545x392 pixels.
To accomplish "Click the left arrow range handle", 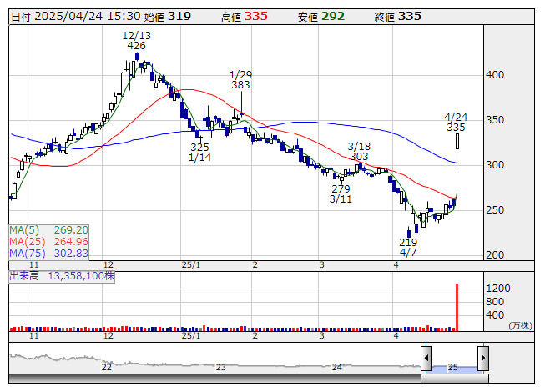I will (x=426, y=359).
